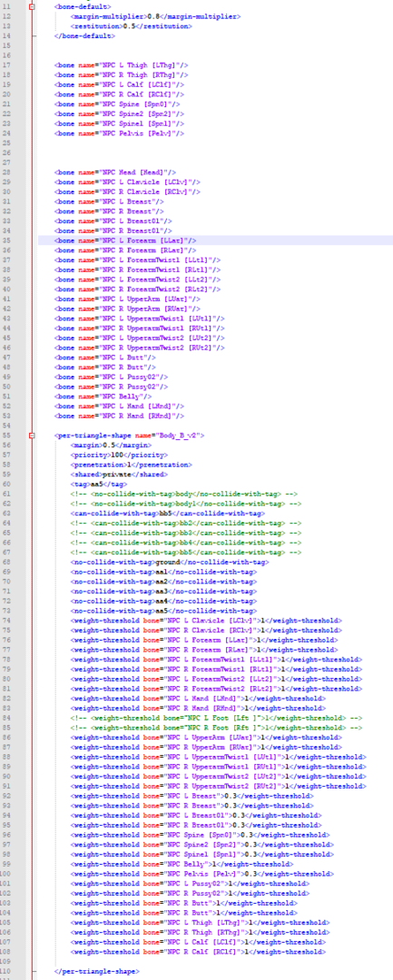
Task: Click the bone name line NPC Head [Head]
Action: coord(115,171)
